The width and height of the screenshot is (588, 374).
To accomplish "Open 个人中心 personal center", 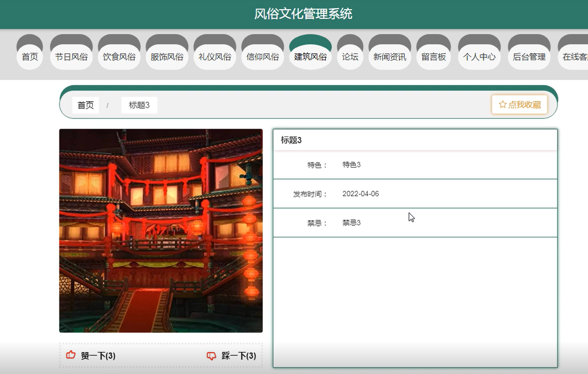I will pyautogui.click(x=479, y=56).
